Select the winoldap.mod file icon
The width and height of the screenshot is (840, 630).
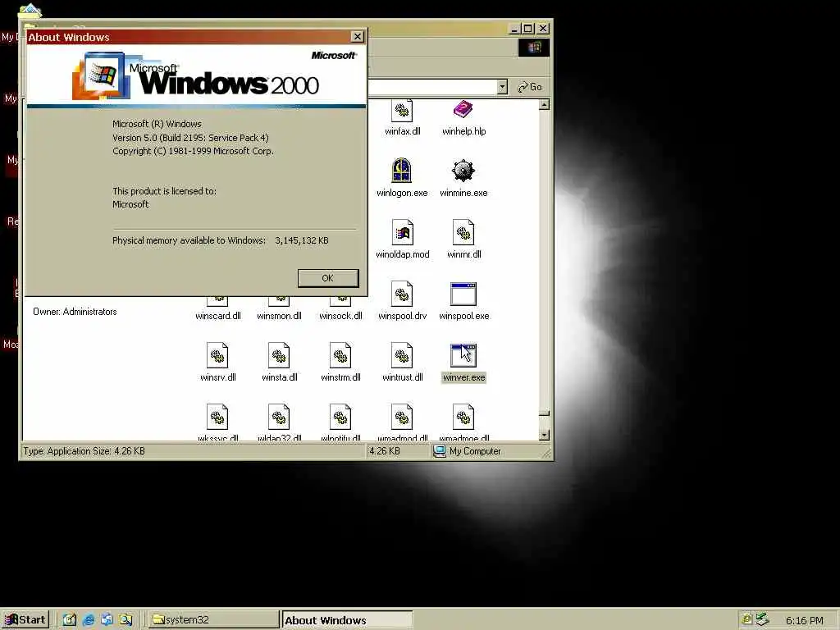pyautogui.click(x=402, y=232)
